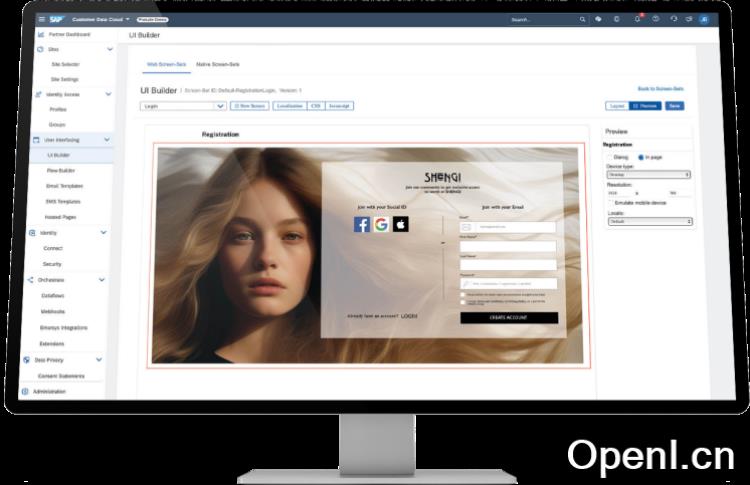
Task: Click the Localization button
Action: (290, 106)
